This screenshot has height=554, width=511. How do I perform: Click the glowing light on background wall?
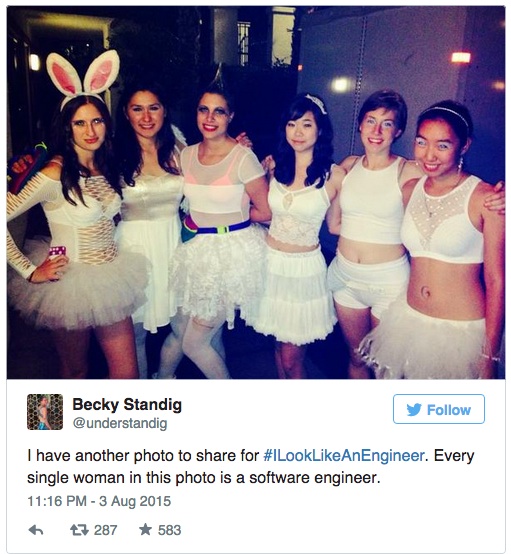(341, 85)
